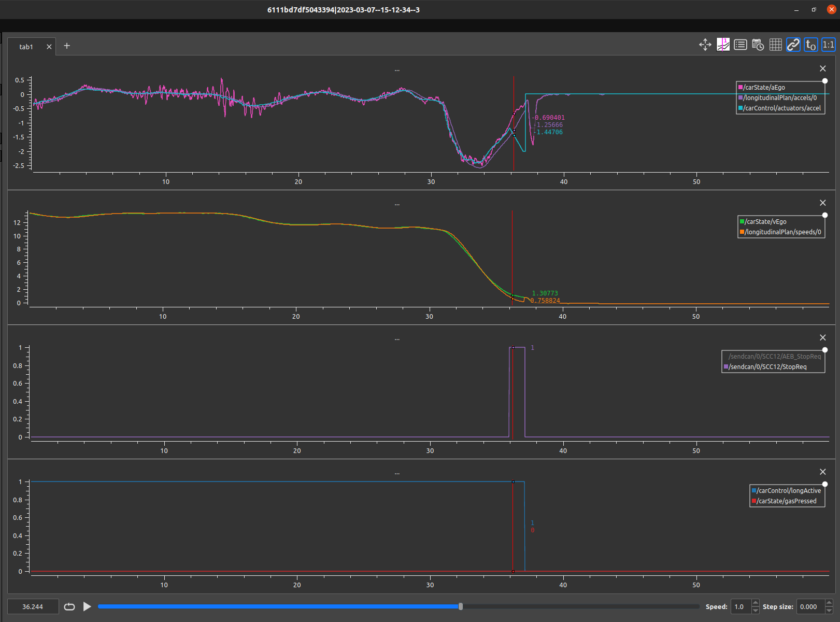Increase Step size using its up arrow
Image resolution: width=840 pixels, height=622 pixels.
(828, 603)
